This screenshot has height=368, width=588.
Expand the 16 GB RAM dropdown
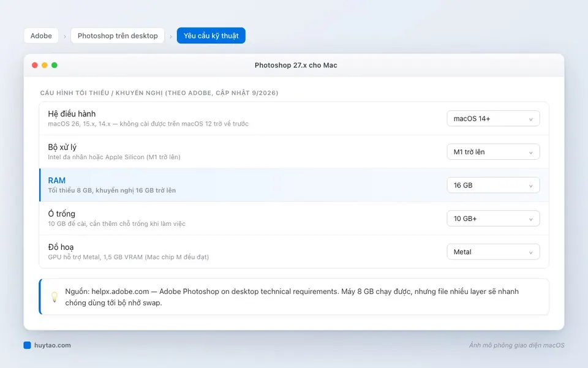point(493,185)
